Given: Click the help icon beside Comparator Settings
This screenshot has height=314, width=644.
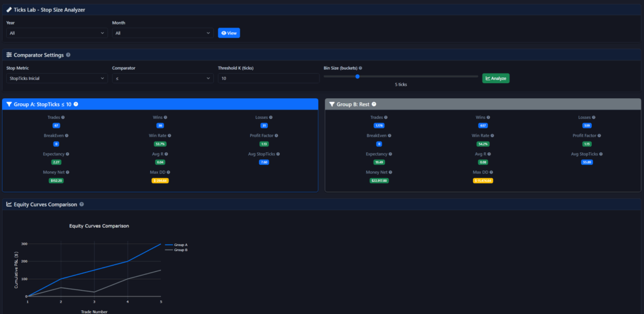Looking at the screenshot, I should click(x=68, y=55).
